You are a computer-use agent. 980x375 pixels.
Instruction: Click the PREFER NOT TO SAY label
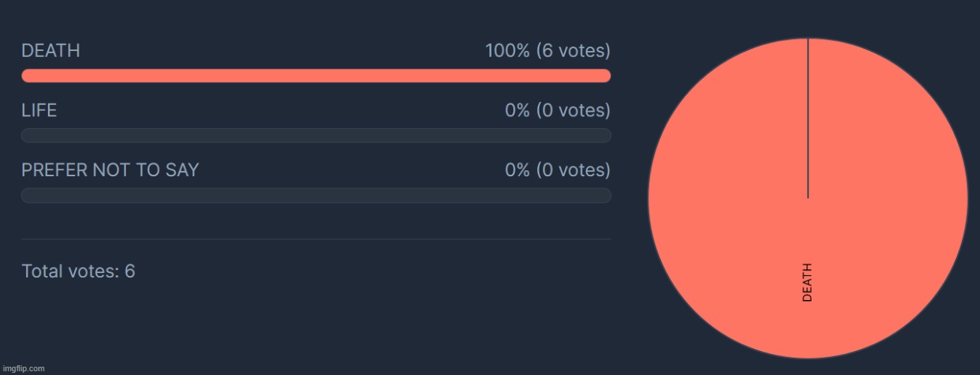pyautogui.click(x=110, y=170)
